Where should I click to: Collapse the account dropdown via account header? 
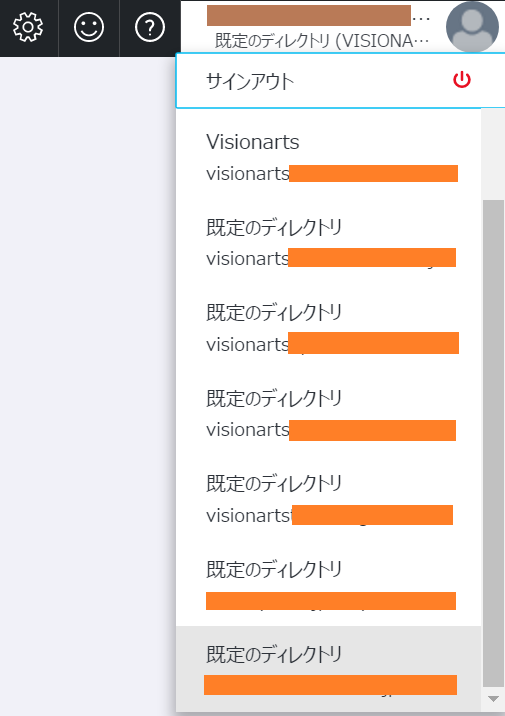pos(343,27)
